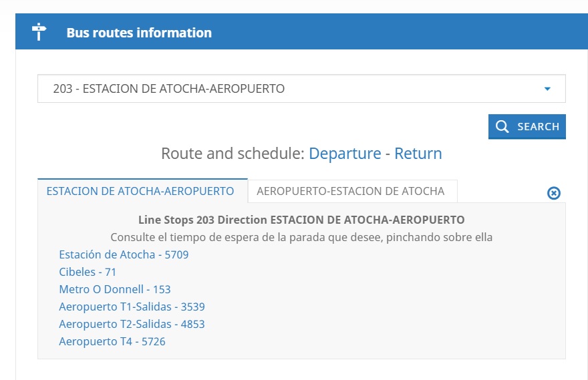The height and width of the screenshot is (380, 588).
Task: Click the Line Stops 203 Direction heading
Action: 301,220
